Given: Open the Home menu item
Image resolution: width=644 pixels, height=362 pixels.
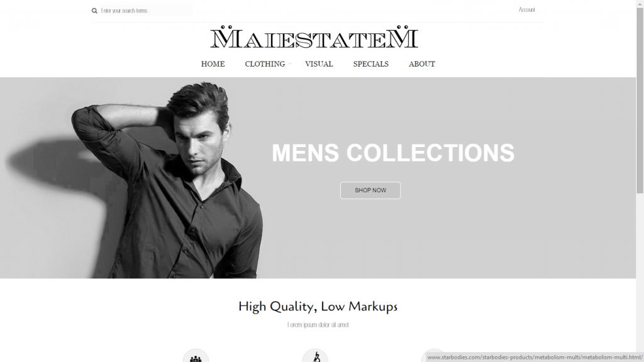Looking at the screenshot, I should click(x=213, y=64).
